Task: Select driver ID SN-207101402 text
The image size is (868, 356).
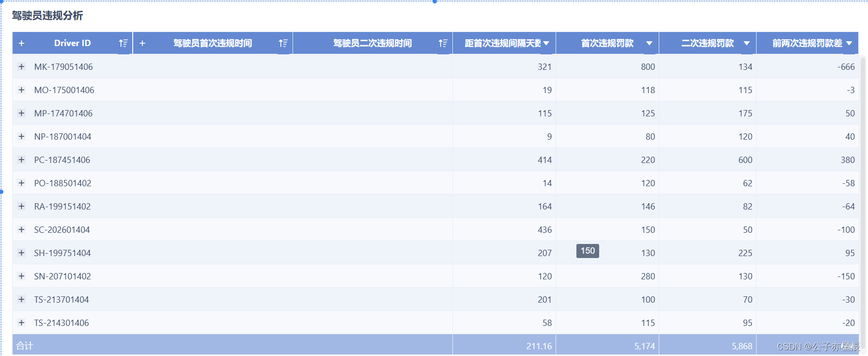Action: (62, 276)
